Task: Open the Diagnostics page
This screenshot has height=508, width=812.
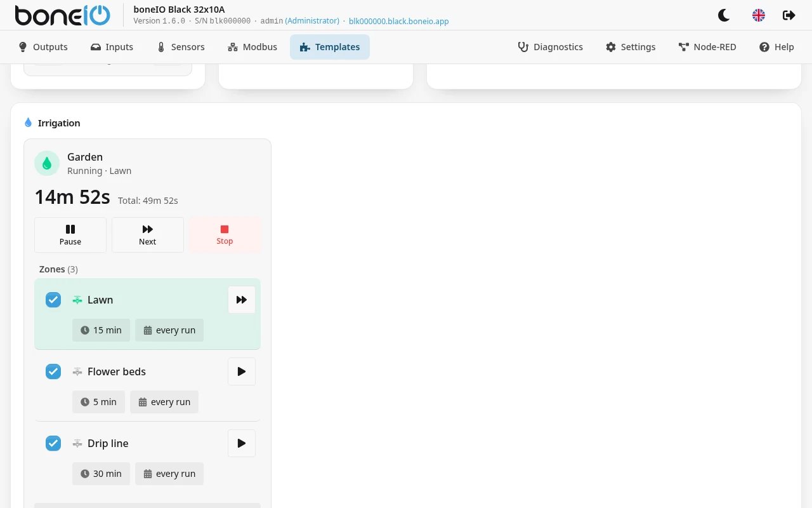Action: pyautogui.click(x=550, y=47)
